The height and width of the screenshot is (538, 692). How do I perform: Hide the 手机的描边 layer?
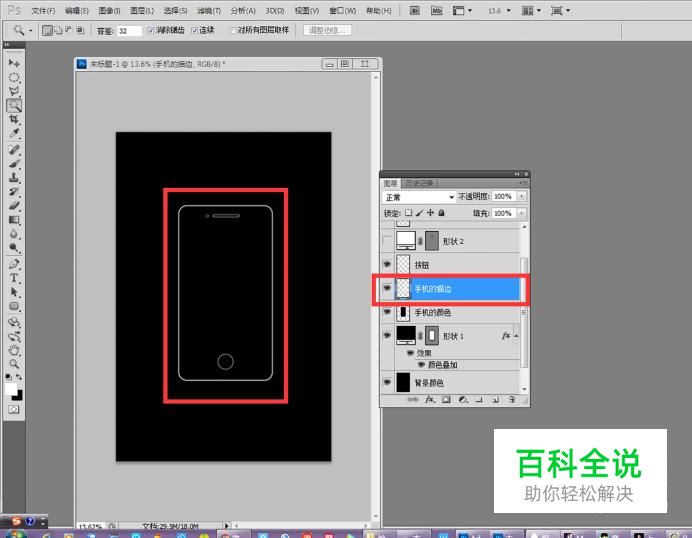(x=387, y=288)
